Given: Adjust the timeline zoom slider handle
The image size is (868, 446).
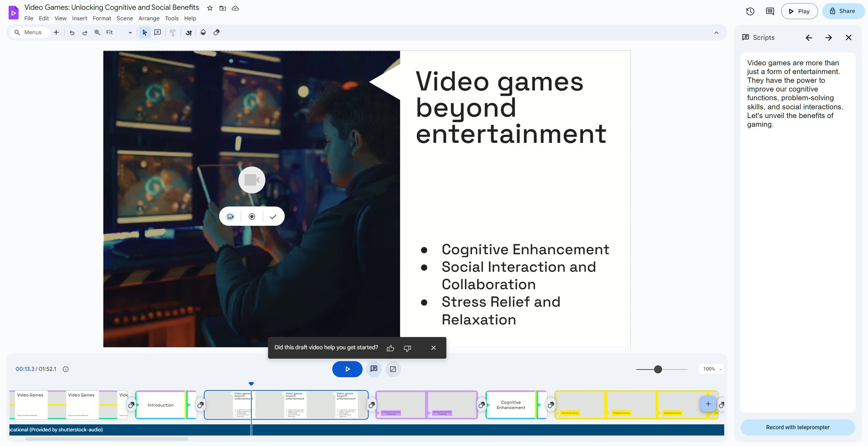Looking at the screenshot, I should tap(658, 369).
